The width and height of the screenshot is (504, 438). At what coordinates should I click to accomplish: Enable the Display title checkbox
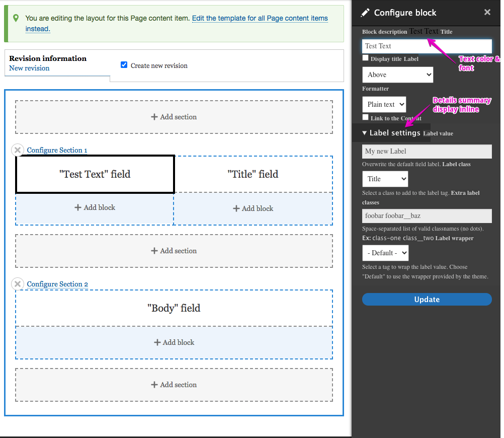pyautogui.click(x=365, y=57)
